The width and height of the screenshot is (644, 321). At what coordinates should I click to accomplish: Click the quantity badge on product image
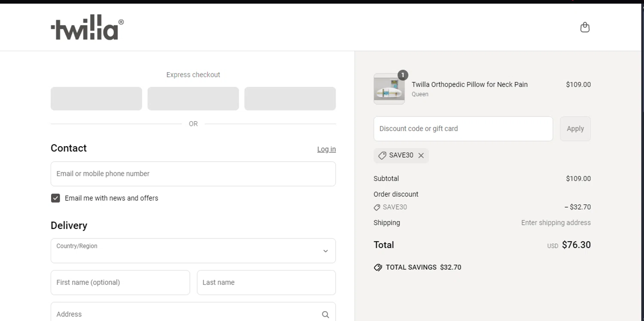click(402, 75)
